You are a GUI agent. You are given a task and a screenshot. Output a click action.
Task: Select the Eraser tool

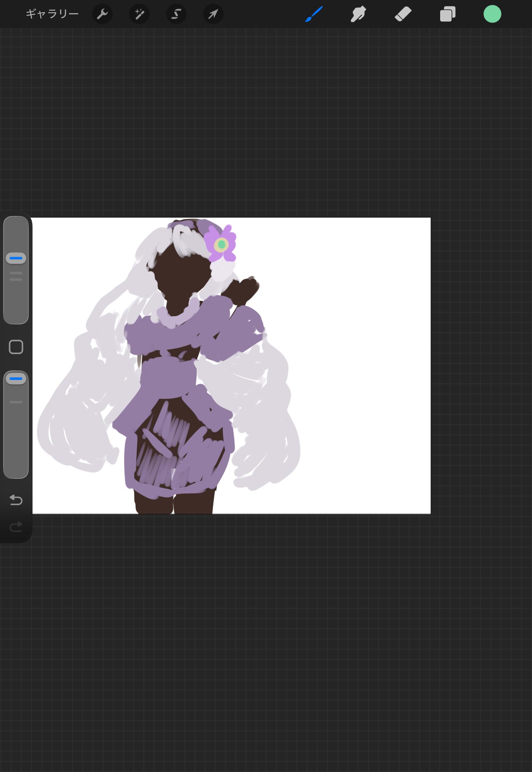coord(403,14)
